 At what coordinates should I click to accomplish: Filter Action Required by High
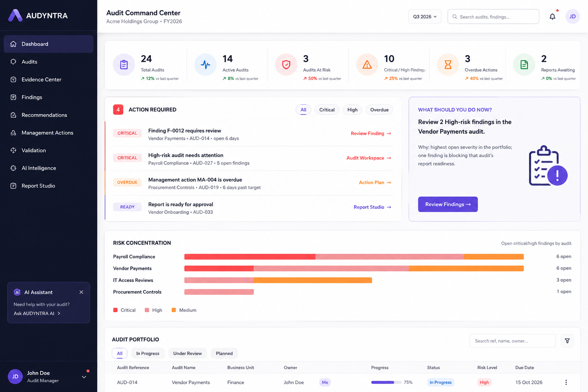click(x=352, y=110)
